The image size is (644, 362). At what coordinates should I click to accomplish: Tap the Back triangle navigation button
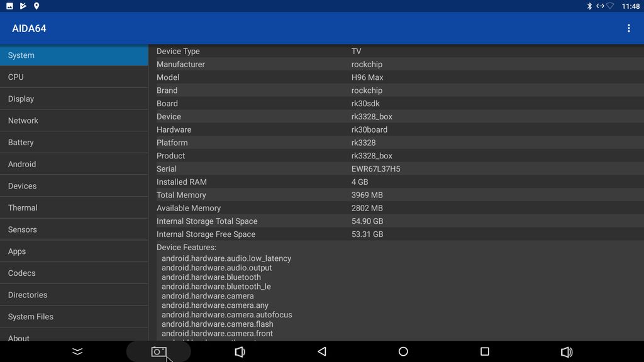(322, 351)
